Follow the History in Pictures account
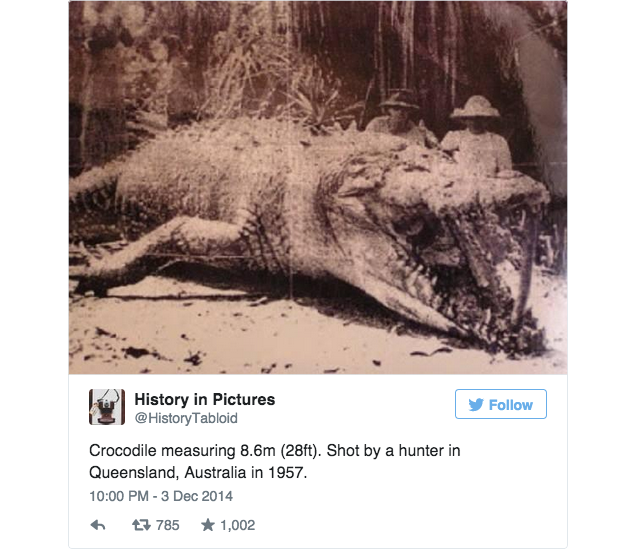Image resolution: width=636 pixels, height=549 pixels. 501,404
